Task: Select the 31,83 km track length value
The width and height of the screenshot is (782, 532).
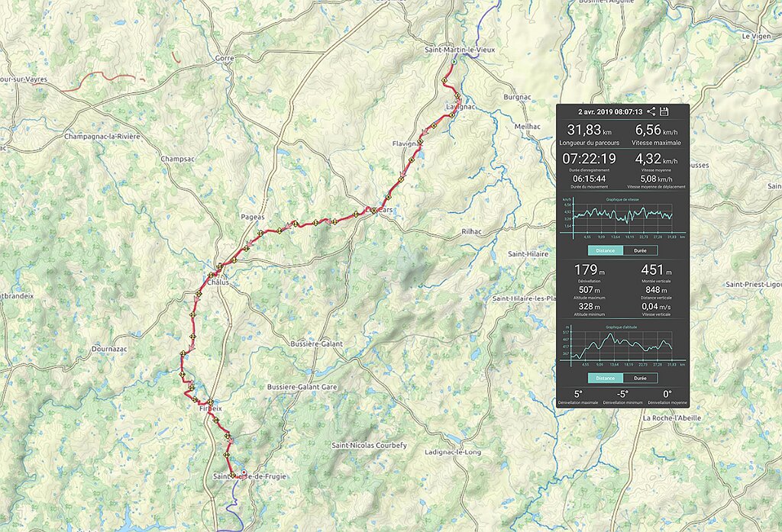Action: 589,130
